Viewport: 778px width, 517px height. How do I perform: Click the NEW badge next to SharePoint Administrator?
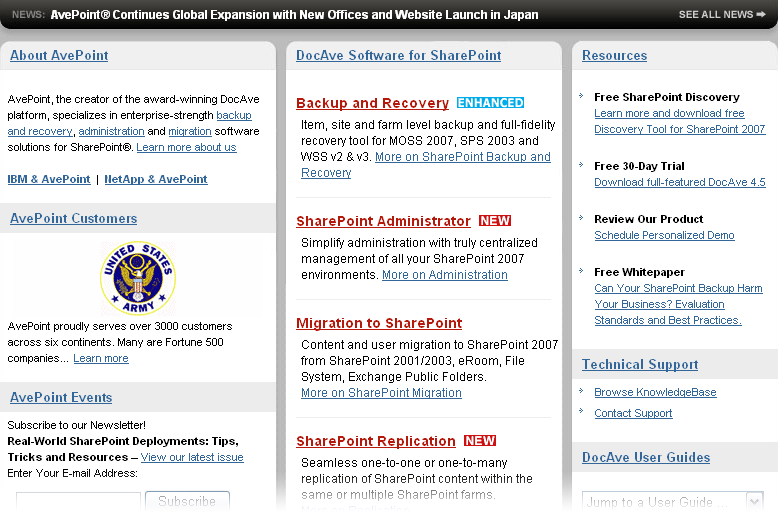494,221
